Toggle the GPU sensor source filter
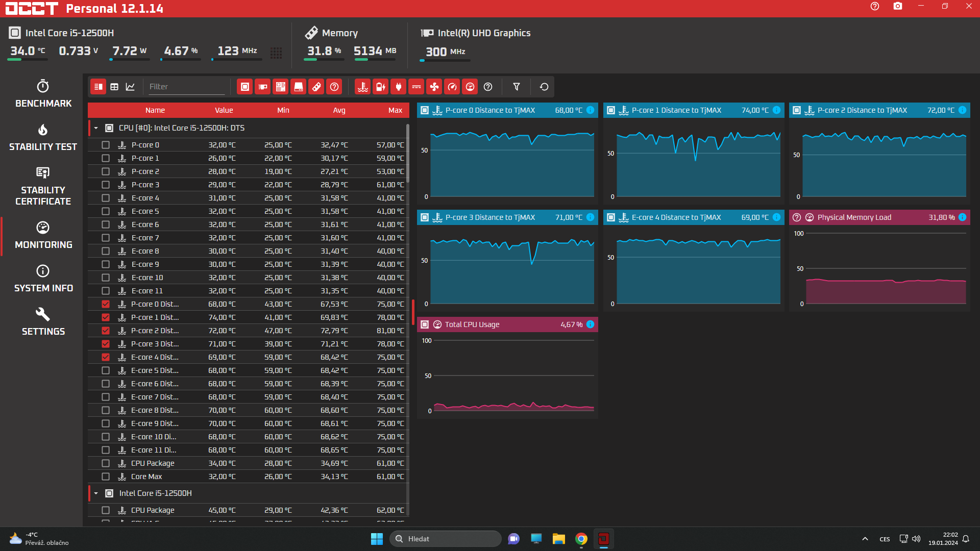 (x=263, y=87)
